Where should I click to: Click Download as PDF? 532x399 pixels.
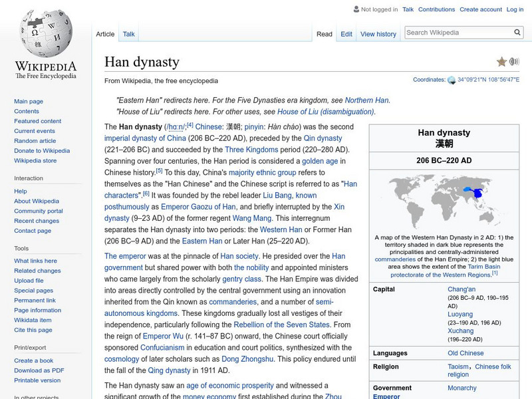click(x=39, y=370)
